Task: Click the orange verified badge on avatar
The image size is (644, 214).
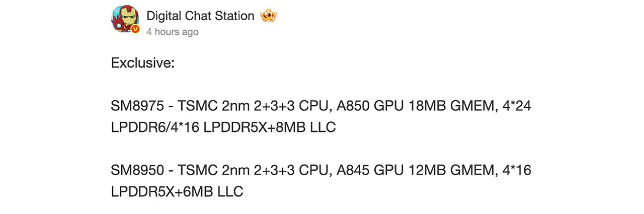Action: pyautogui.click(x=135, y=30)
